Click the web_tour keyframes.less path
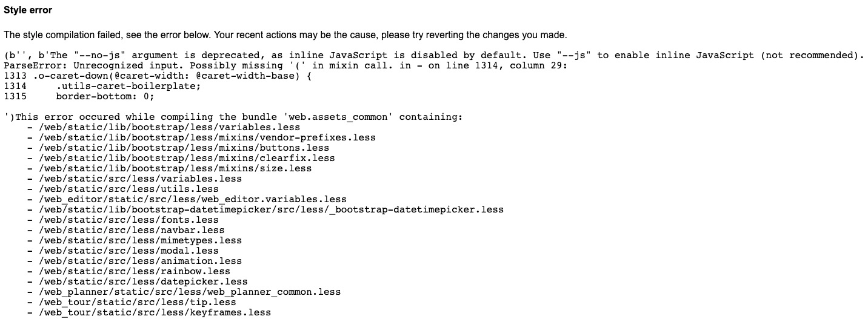Image resolution: width=868 pixels, height=319 pixels. (x=155, y=312)
